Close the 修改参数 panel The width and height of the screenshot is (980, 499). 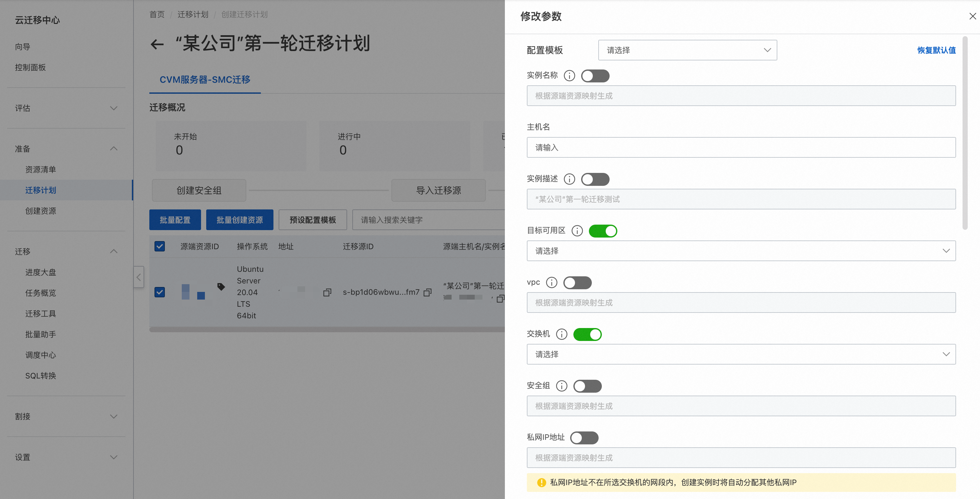972,16
